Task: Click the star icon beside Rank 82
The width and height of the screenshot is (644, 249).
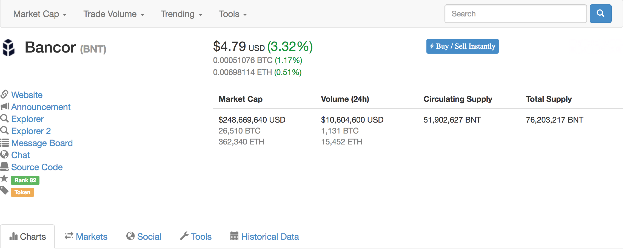Action: (x=4, y=179)
